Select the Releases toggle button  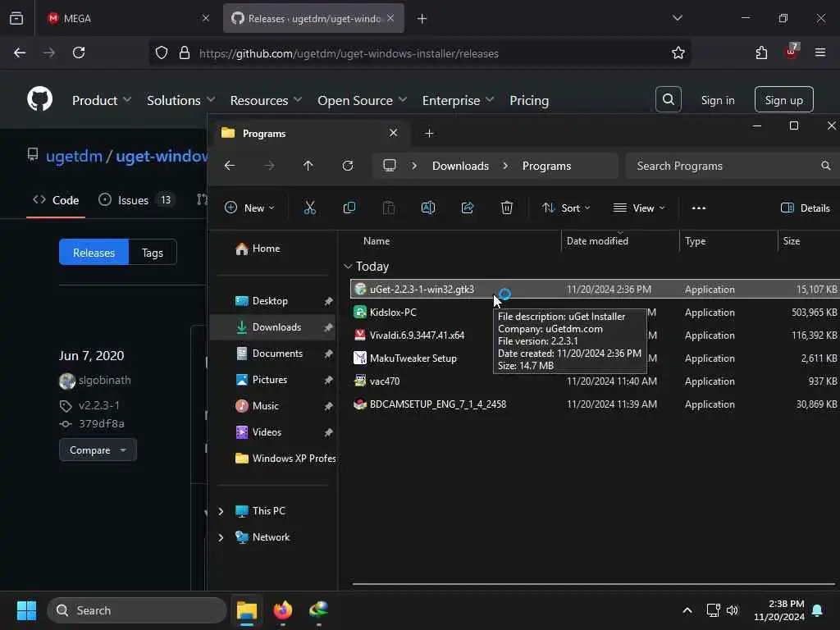point(94,253)
